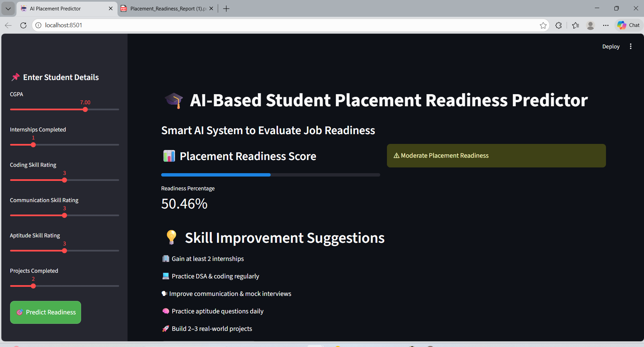The height and width of the screenshot is (347, 644).
Task: Close the AI Placement Predictor tab
Action: coord(111,8)
